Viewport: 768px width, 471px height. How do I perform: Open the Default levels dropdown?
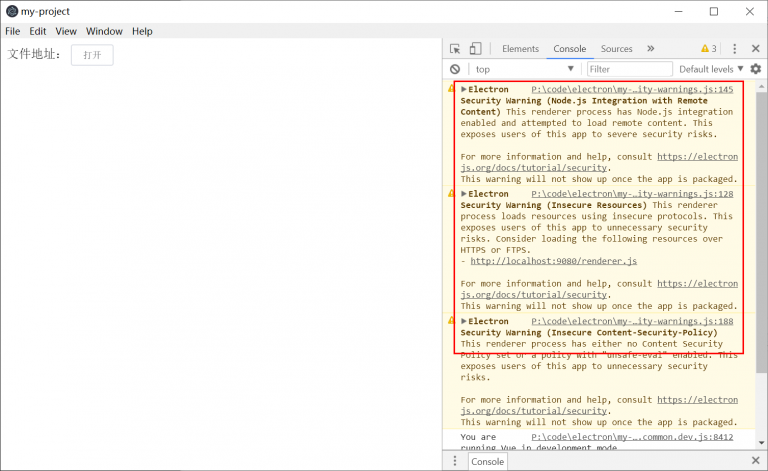711,69
